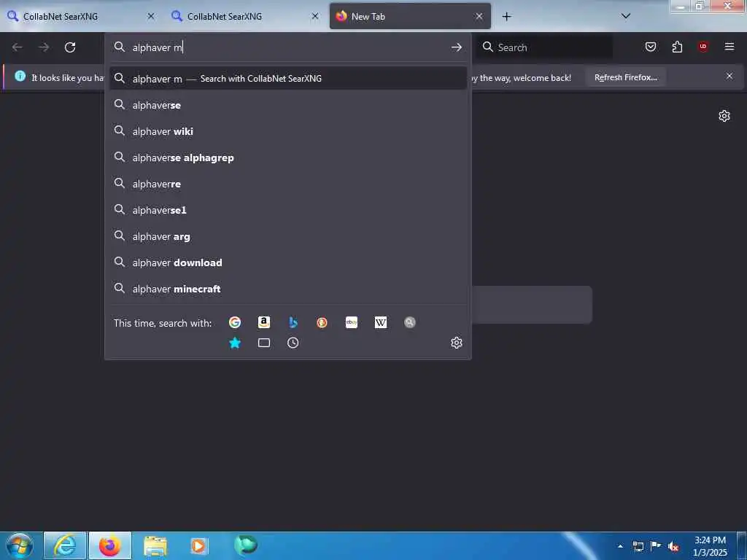Choose the 'alphaverse' suggestion
Viewport: 747px width, 560px height.
point(287,105)
